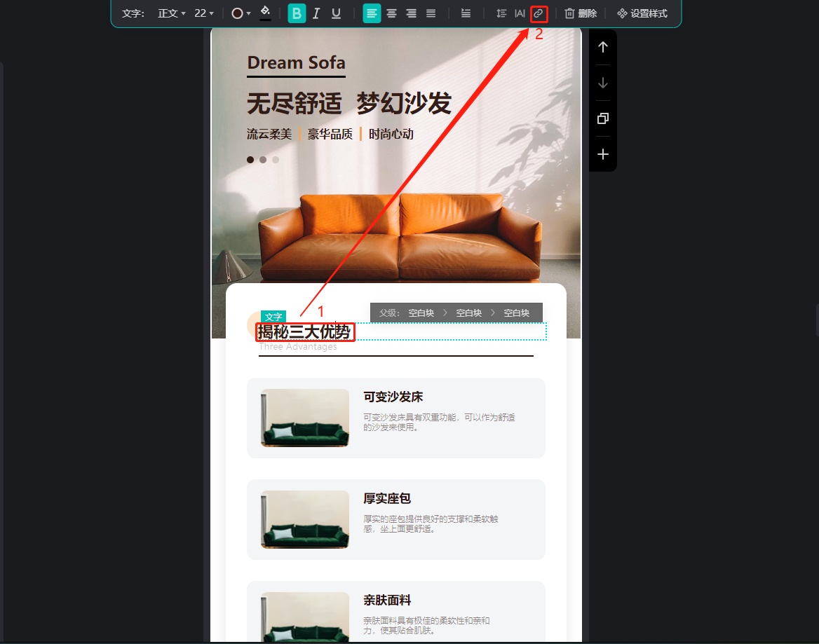Open the 正文 text style dropdown
This screenshot has height=644, width=819.
[172, 13]
